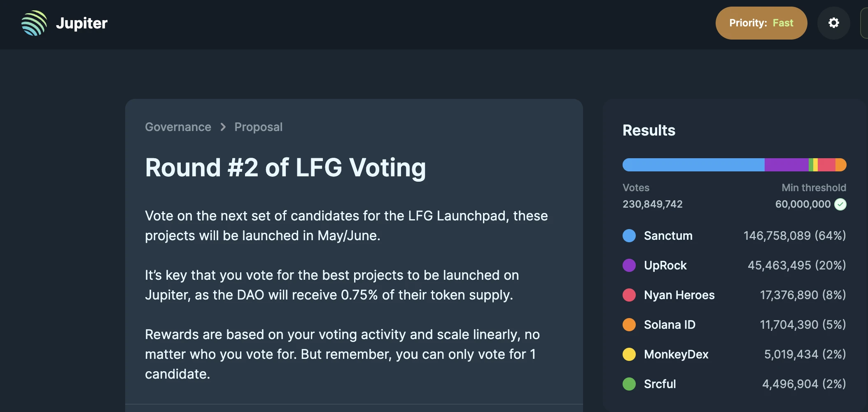
Task: Open the Governance breadcrumb item
Action: pos(178,127)
